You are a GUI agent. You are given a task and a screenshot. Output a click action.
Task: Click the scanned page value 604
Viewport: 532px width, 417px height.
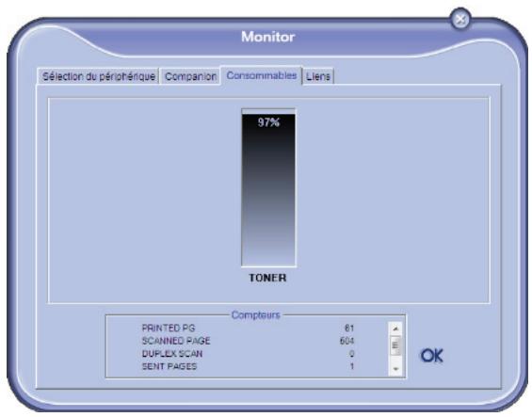pyautogui.click(x=347, y=341)
